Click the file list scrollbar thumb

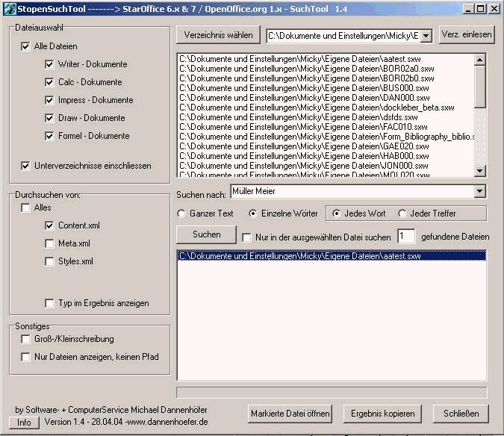click(479, 86)
